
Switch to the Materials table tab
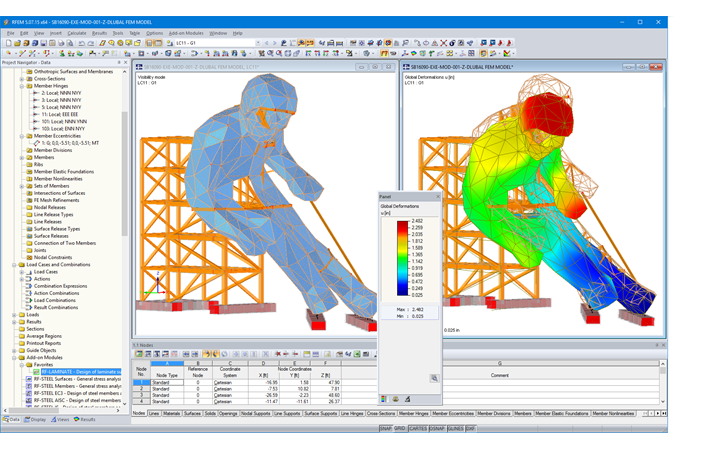click(171, 414)
